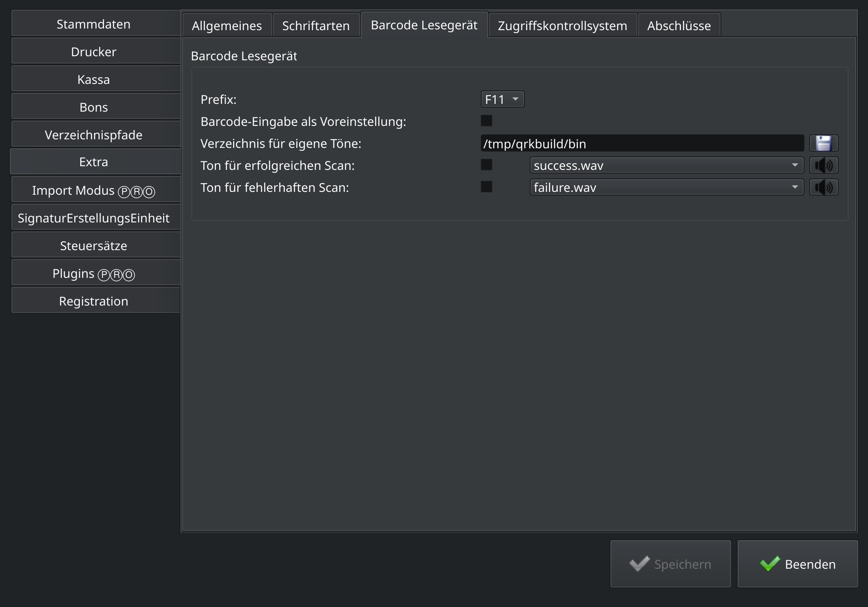The width and height of the screenshot is (868, 607).
Task: Enable Barcode-Eingabe als Voreinstellung checkbox
Action: coord(487,121)
